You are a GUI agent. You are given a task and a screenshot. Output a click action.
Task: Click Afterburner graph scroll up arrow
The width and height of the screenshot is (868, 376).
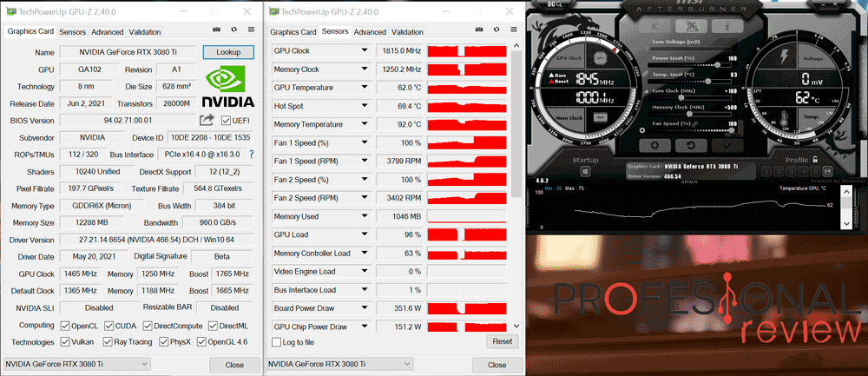click(x=846, y=192)
